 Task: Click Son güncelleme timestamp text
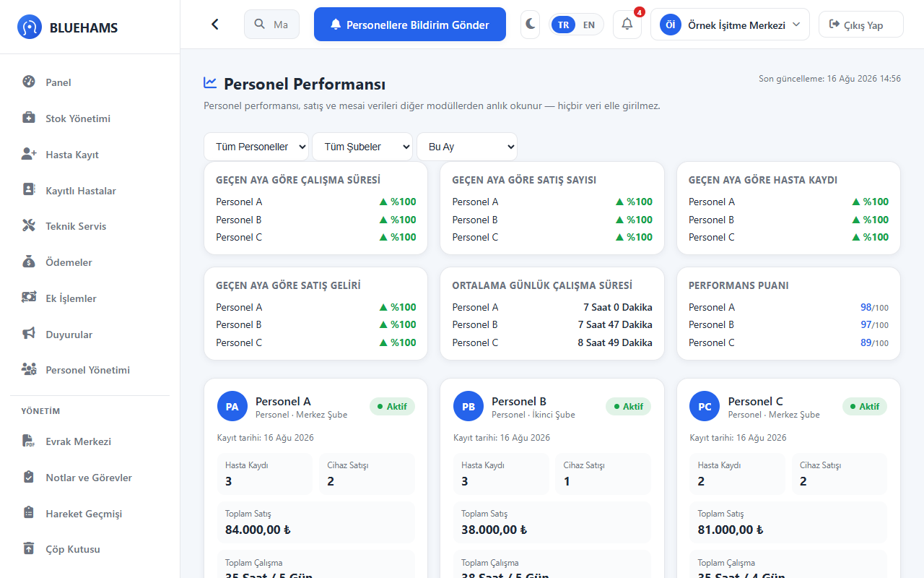(x=829, y=78)
